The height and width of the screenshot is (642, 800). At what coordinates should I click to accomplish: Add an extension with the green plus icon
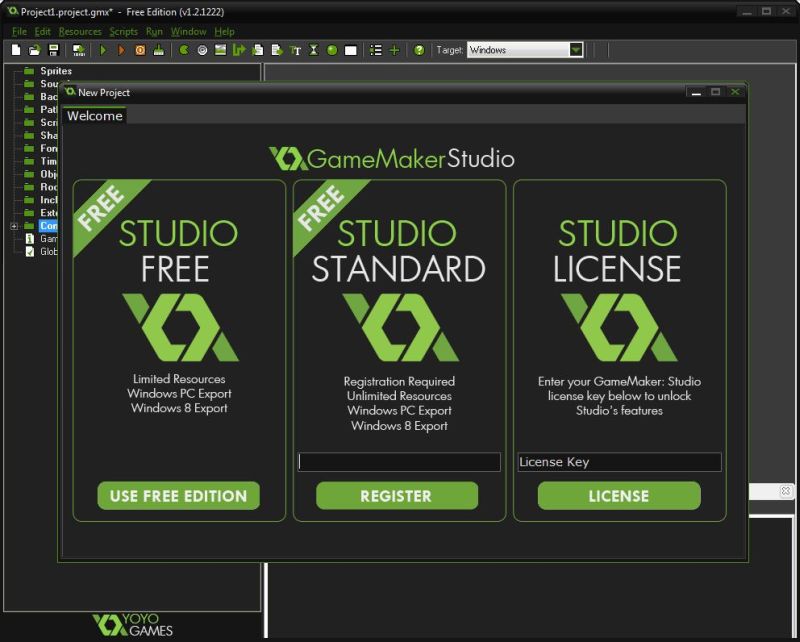click(x=394, y=50)
